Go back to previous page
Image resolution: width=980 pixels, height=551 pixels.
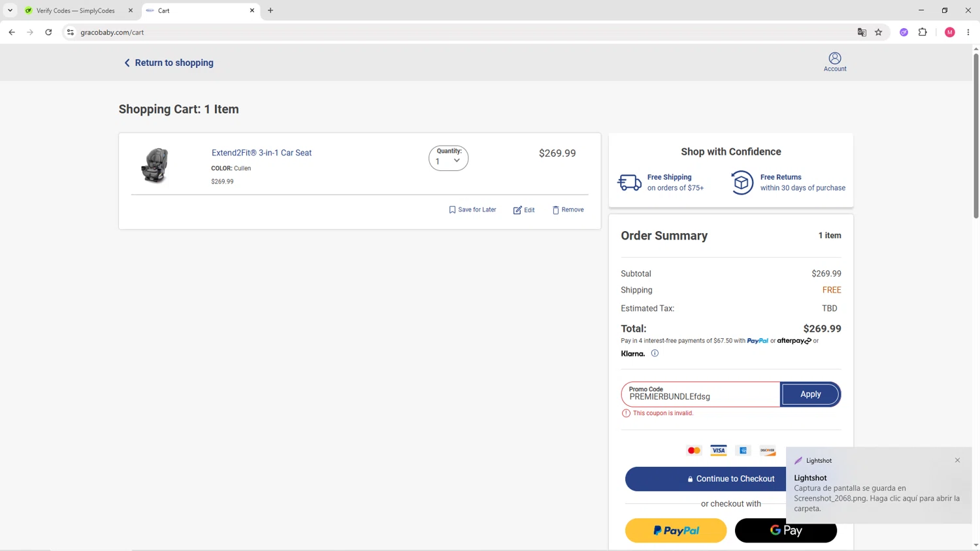pos(12,32)
